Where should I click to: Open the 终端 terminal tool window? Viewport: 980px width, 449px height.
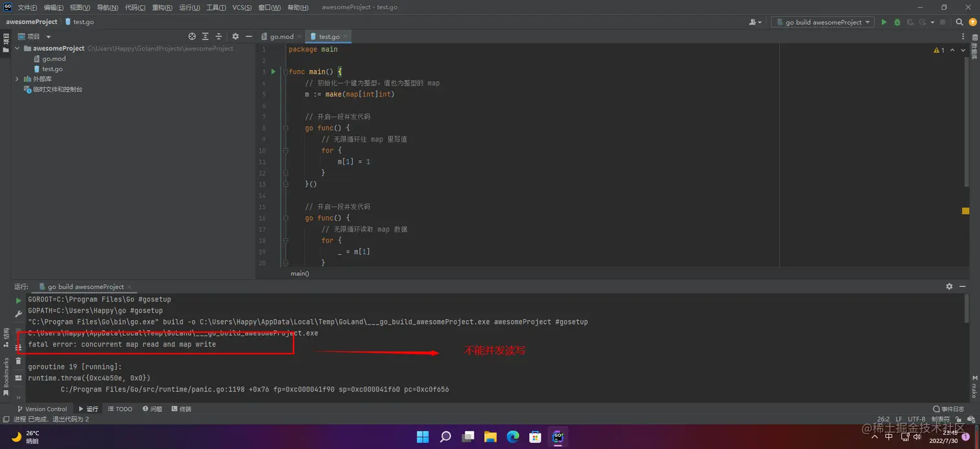tap(181, 409)
